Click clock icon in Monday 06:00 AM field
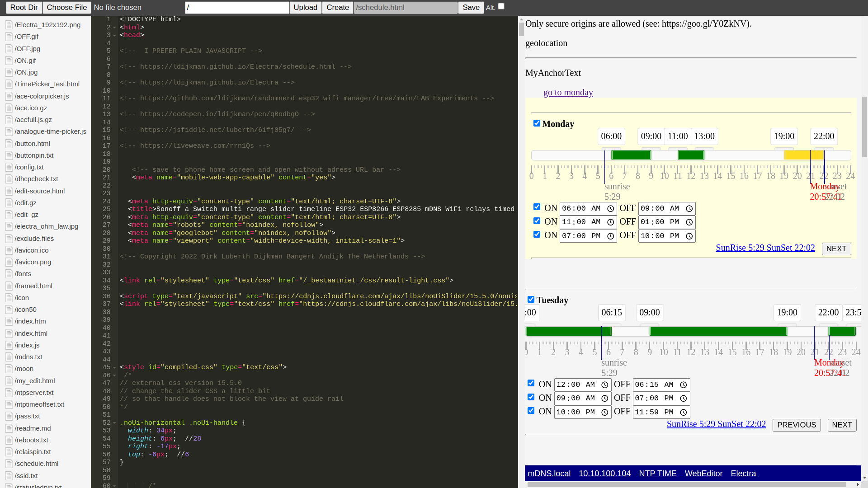Image resolution: width=868 pixels, height=488 pixels. tap(610, 209)
